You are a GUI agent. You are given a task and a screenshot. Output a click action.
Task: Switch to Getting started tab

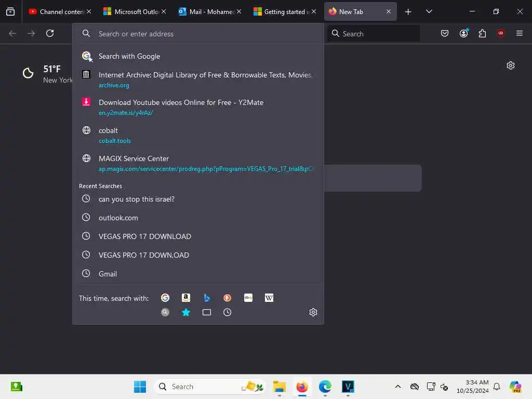[281, 11]
